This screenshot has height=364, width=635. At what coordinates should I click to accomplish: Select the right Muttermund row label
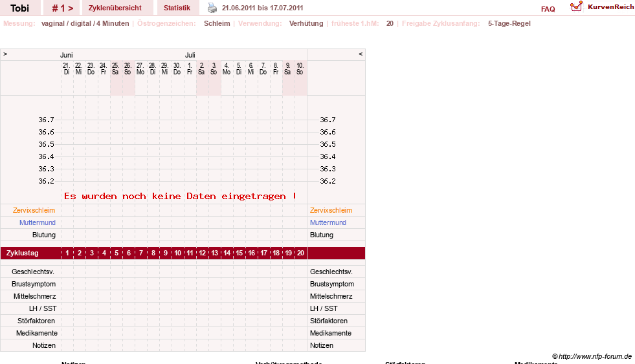point(328,222)
